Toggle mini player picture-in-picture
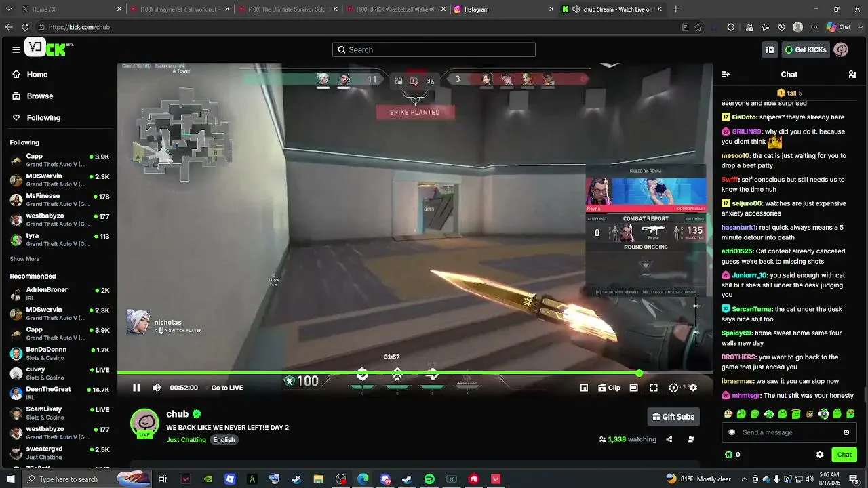Viewport: 868px width, 488px height. [x=584, y=388]
